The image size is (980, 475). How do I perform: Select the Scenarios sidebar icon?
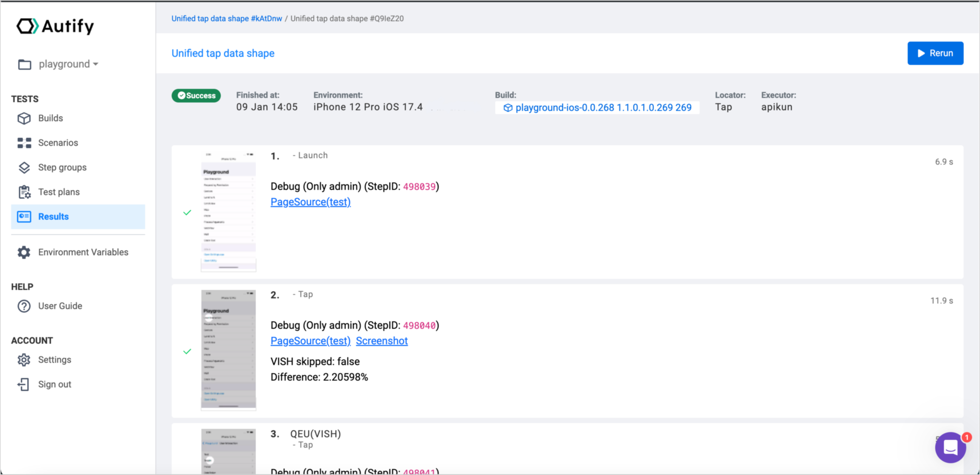point(24,143)
